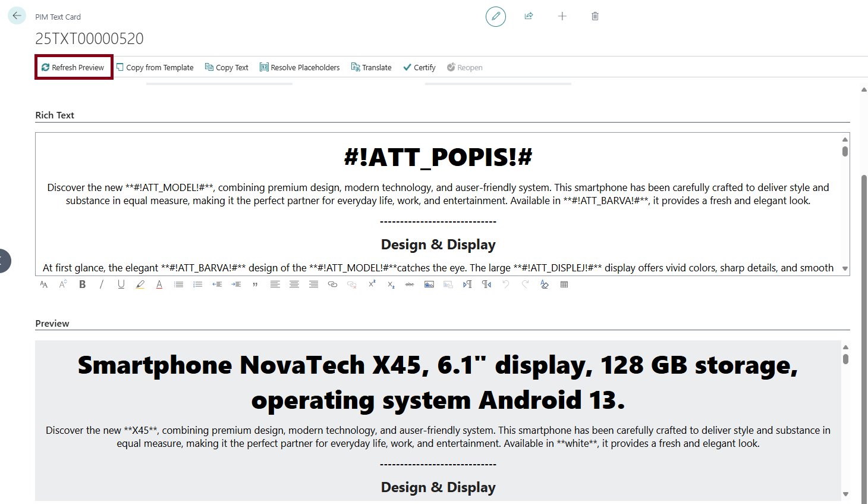Insert a table using the table icon
This screenshot has width=868, height=504.
point(564,284)
